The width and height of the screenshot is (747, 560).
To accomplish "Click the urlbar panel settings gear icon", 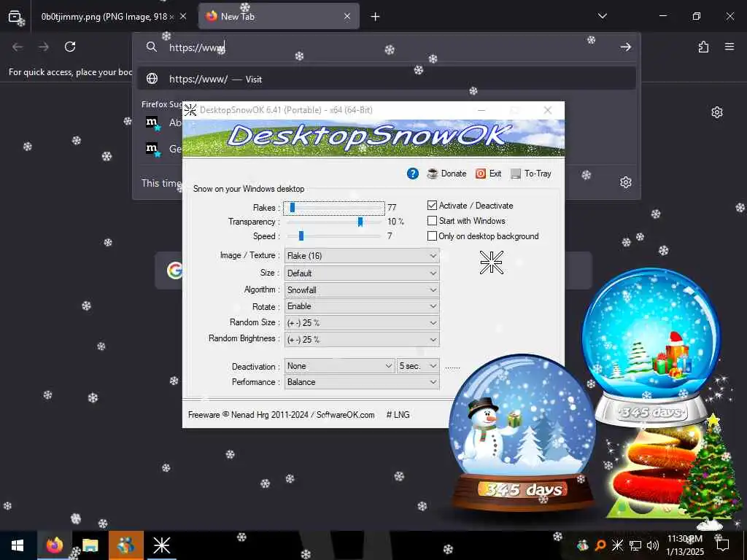I will pos(625,182).
